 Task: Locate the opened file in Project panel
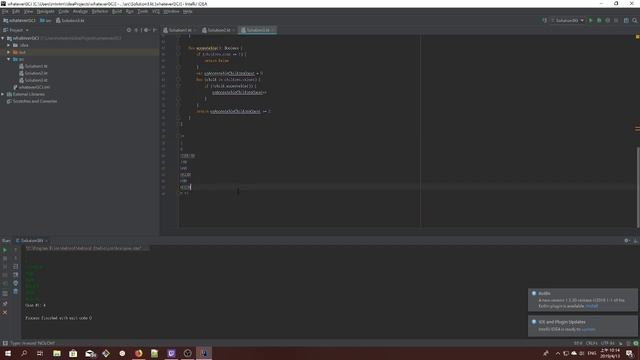click(x=129, y=30)
